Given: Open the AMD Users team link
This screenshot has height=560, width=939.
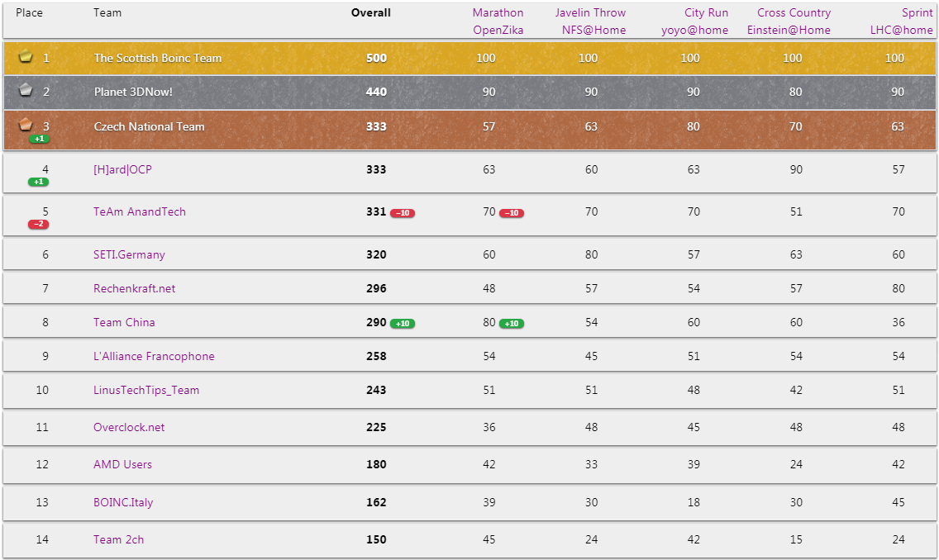Looking at the screenshot, I should pos(122,464).
